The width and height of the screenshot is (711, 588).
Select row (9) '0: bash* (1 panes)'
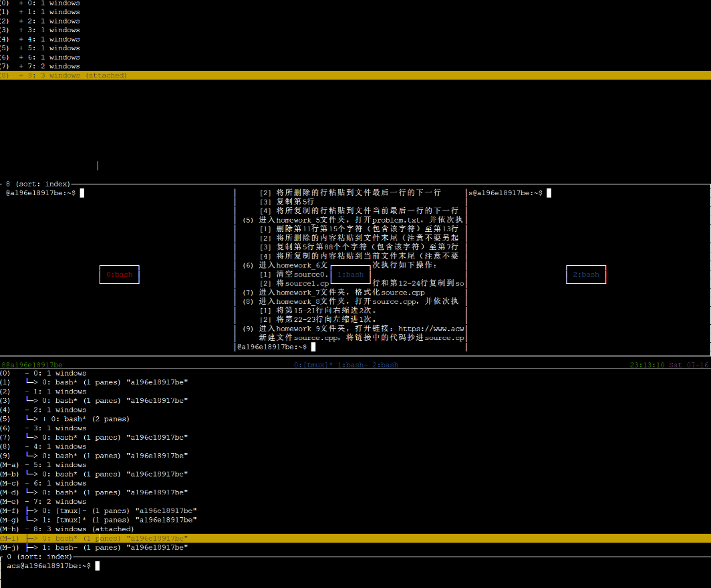point(94,456)
